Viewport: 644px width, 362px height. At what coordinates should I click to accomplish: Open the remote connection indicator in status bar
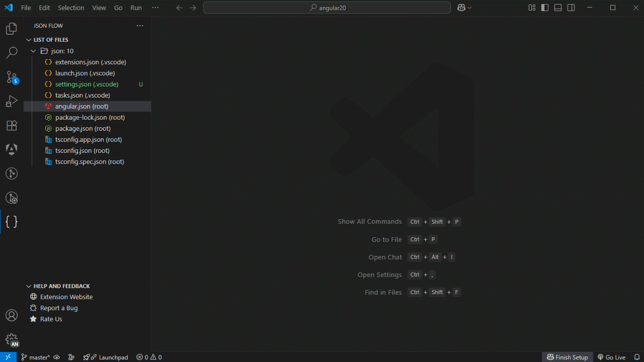click(x=7, y=357)
